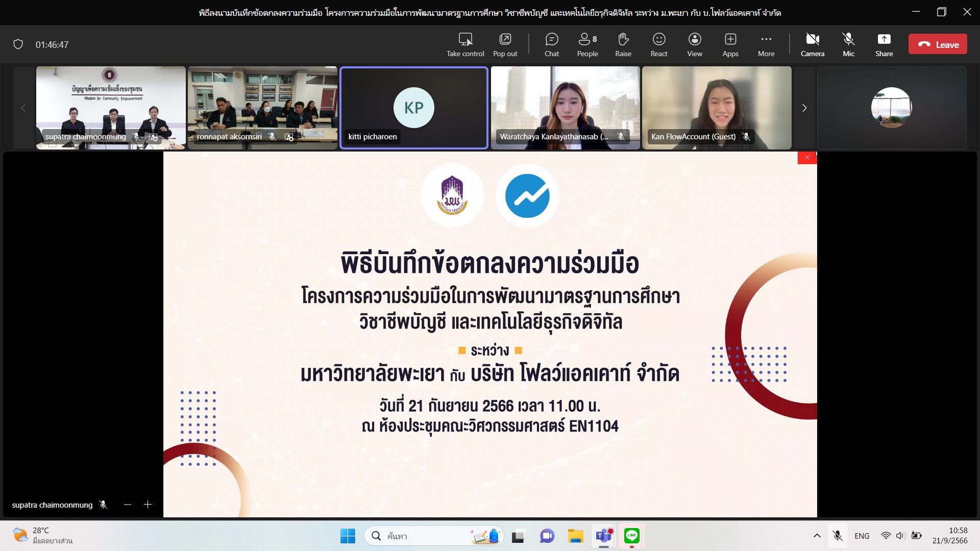Share your screen with Share button

click(x=884, y=45)
